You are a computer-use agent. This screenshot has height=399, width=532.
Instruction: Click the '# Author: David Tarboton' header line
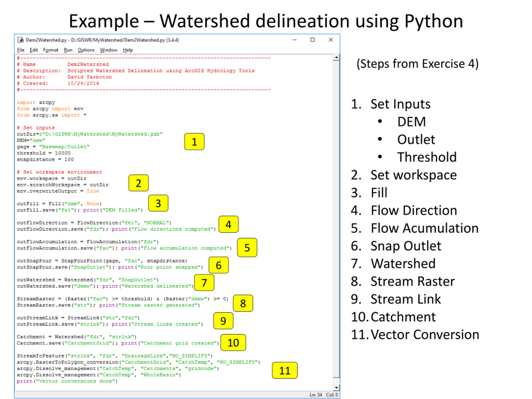point(64,77)
